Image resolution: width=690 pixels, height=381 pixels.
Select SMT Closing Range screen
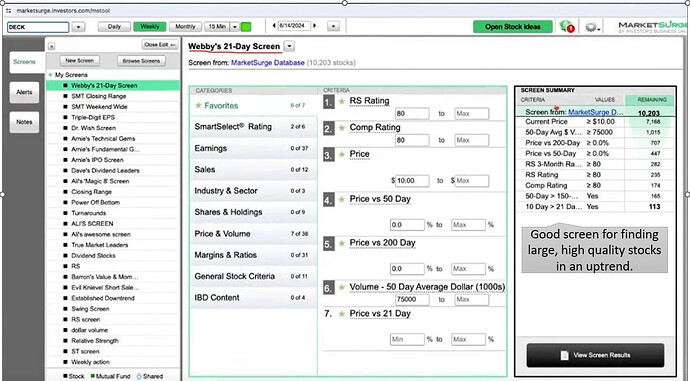point(113,96)
